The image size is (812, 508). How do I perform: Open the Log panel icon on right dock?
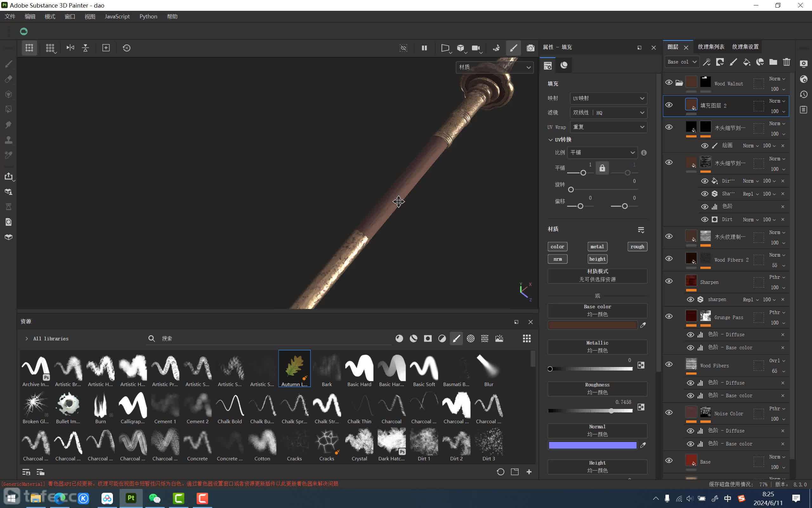(x=804, y=110)
